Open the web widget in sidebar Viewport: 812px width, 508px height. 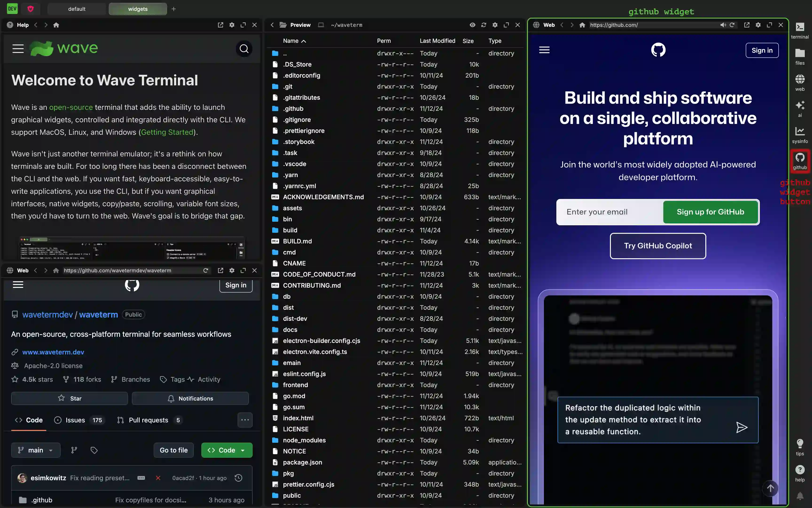800,83
